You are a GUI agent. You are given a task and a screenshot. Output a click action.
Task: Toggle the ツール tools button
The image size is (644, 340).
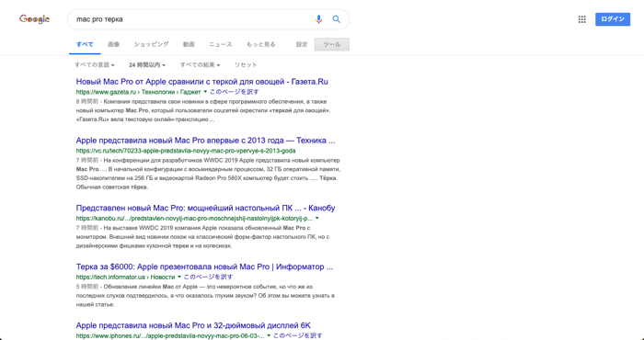tap(332, 44)
